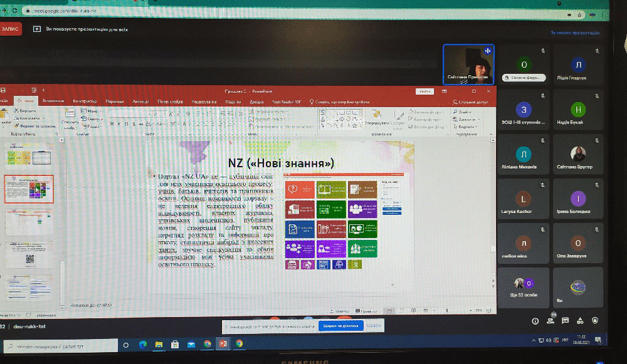Toggle Comments (Примітки) pane in status bar
Screen dimensions: 627x364
pyautogui.click(x=366, y=311)
